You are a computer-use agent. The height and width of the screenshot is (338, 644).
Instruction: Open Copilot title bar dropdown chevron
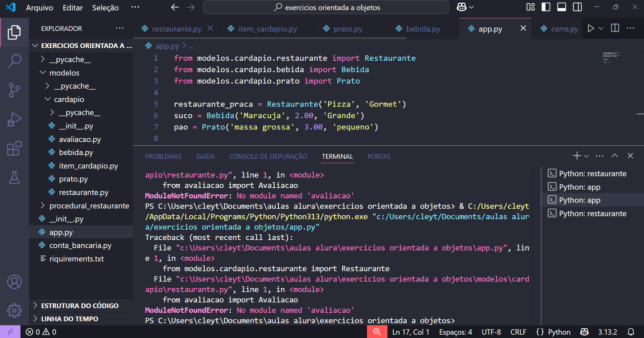coord(471,7)
